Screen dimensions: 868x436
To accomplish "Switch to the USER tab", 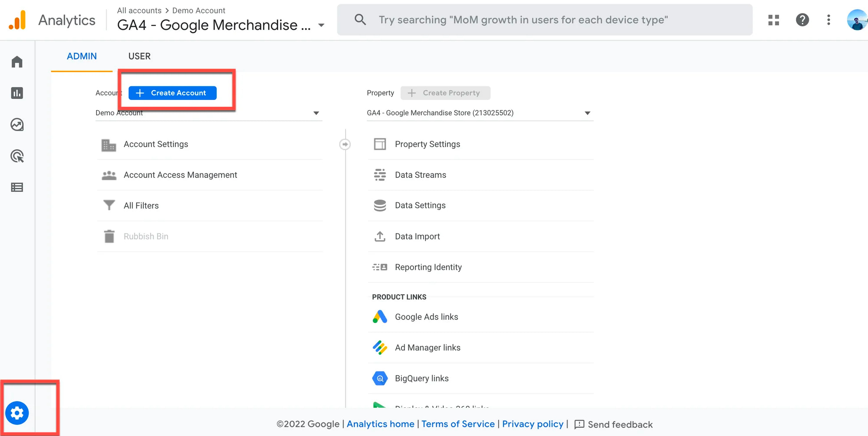I will coord(139,56).
